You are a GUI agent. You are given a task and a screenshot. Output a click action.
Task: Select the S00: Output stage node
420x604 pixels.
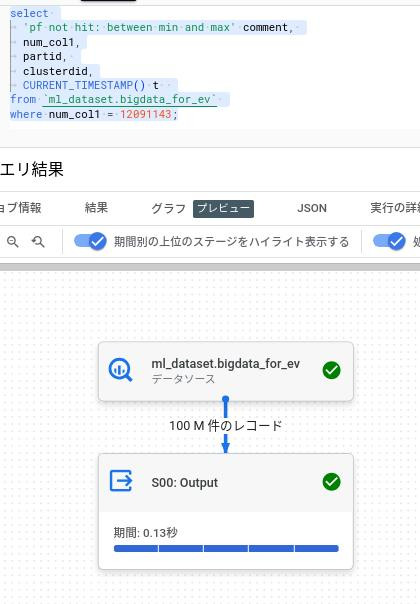coord(226,511)
